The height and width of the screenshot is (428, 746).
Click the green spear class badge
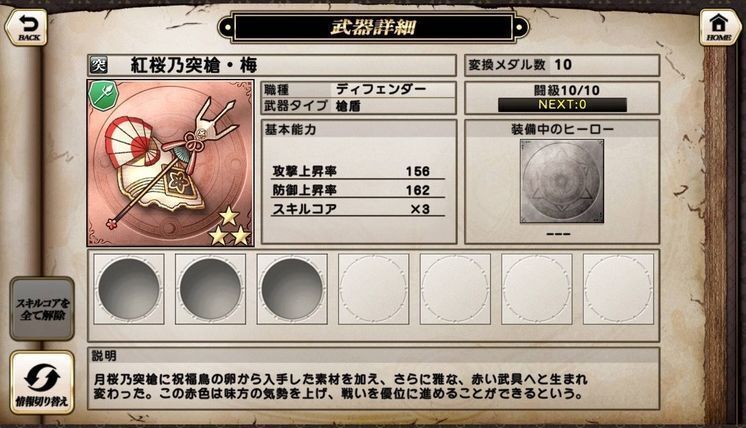click(x=103, y=96)
